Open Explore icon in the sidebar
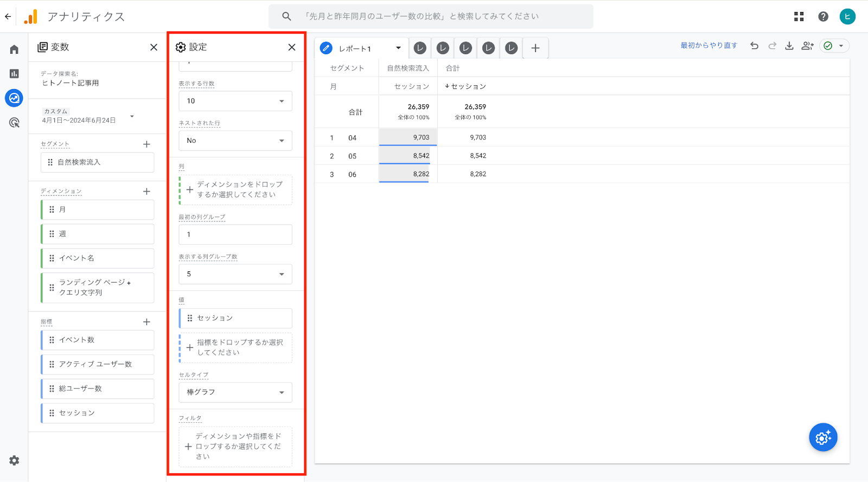The image size is (868, 482). (x=14, y=98)
